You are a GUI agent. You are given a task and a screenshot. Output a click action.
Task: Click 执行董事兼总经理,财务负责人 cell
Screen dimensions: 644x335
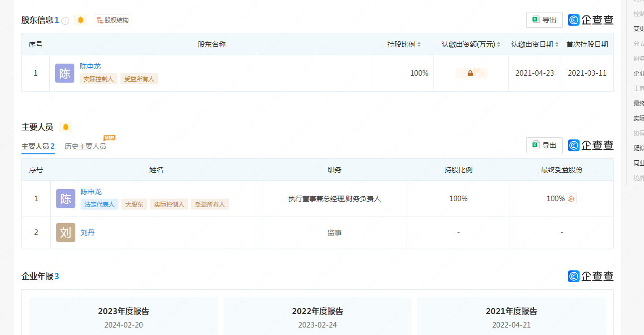[x=334, y=199]
